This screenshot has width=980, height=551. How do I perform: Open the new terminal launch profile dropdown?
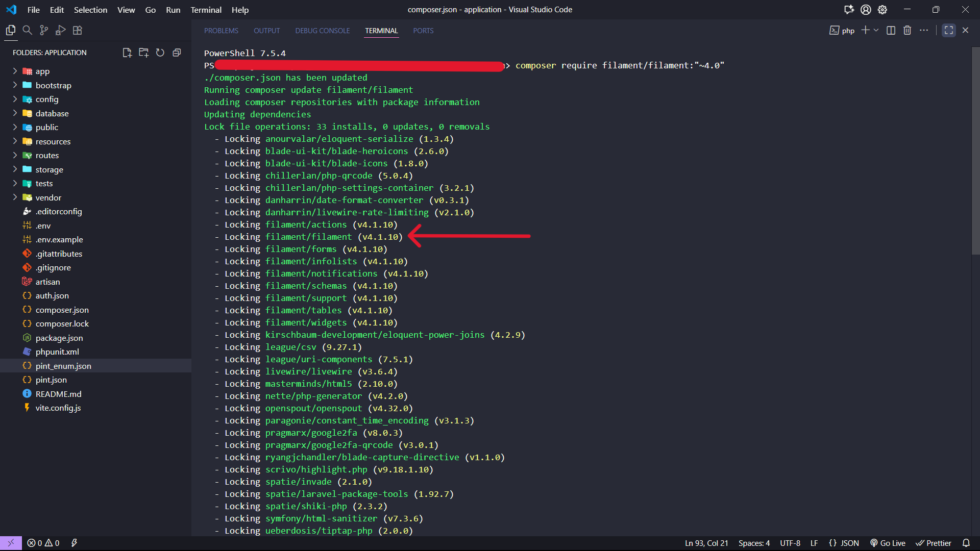(876, 30)
